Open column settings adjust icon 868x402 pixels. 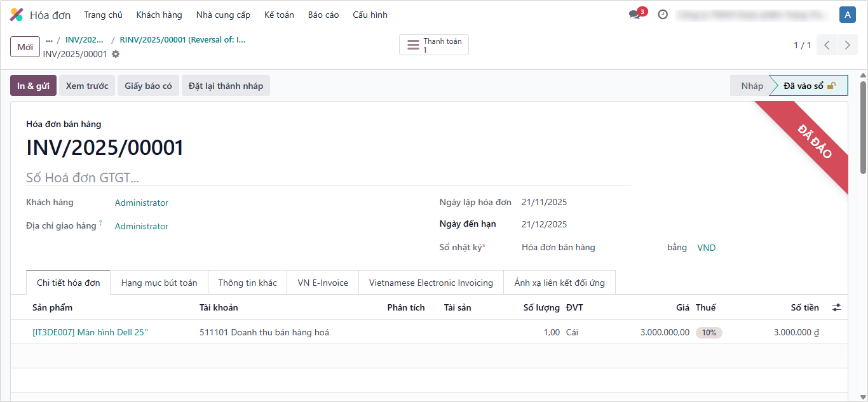pos(836,307)
